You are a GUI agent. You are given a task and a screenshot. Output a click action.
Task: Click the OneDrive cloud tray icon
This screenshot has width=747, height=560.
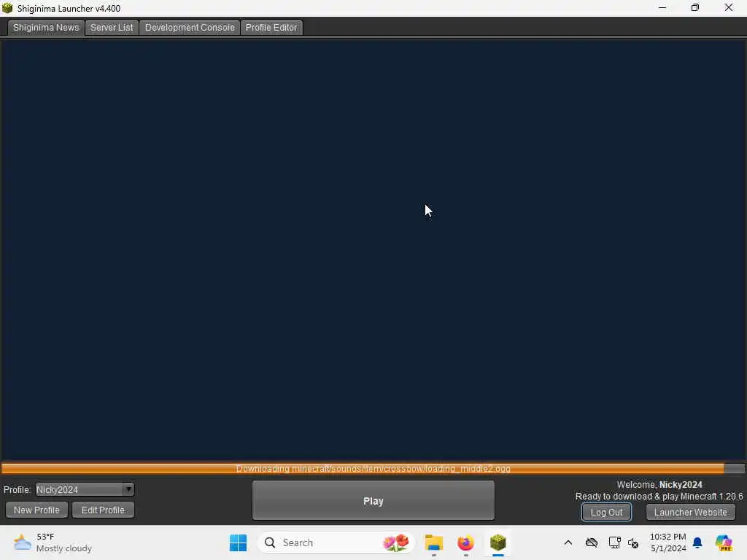(592, 542)
